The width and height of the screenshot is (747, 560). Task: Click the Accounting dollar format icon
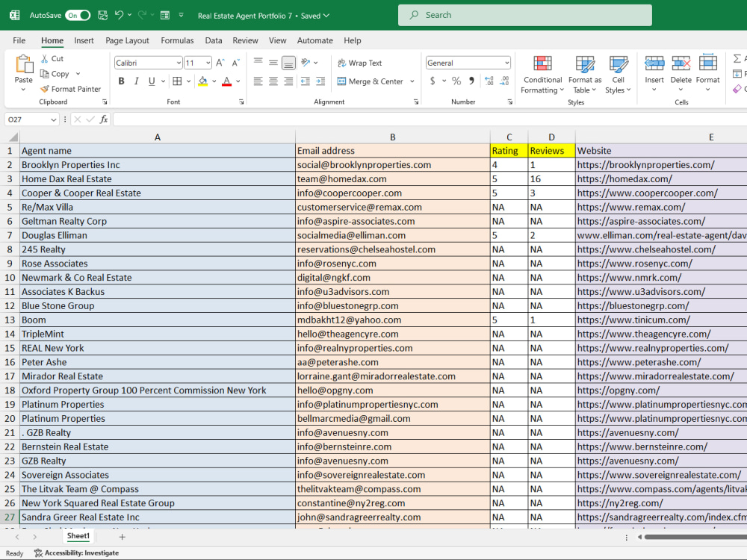433,81
